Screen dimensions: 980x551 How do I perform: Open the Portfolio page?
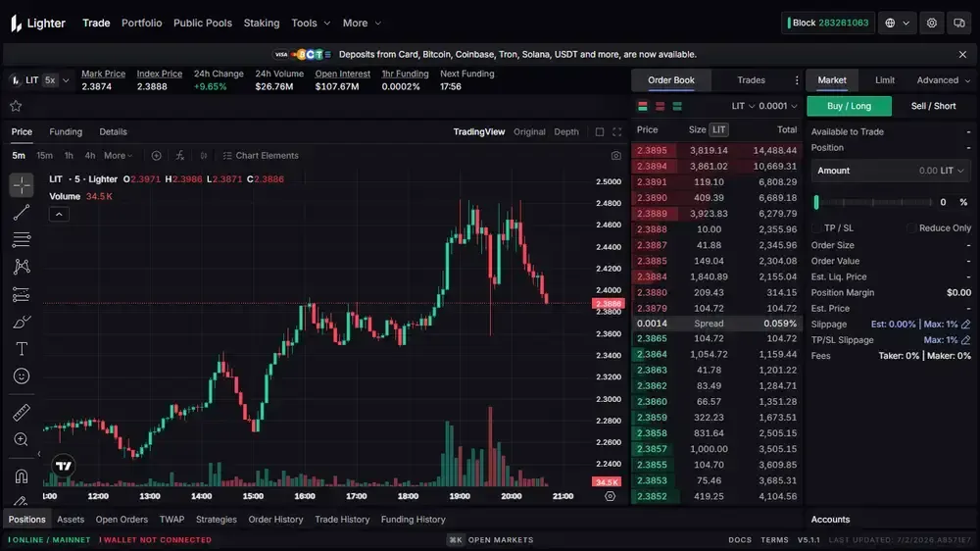point(142,24)
